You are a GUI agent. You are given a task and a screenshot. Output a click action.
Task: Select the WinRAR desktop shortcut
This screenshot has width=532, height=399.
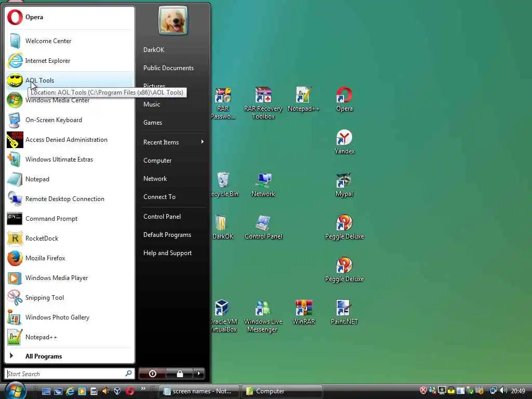(x=303, y=312)
